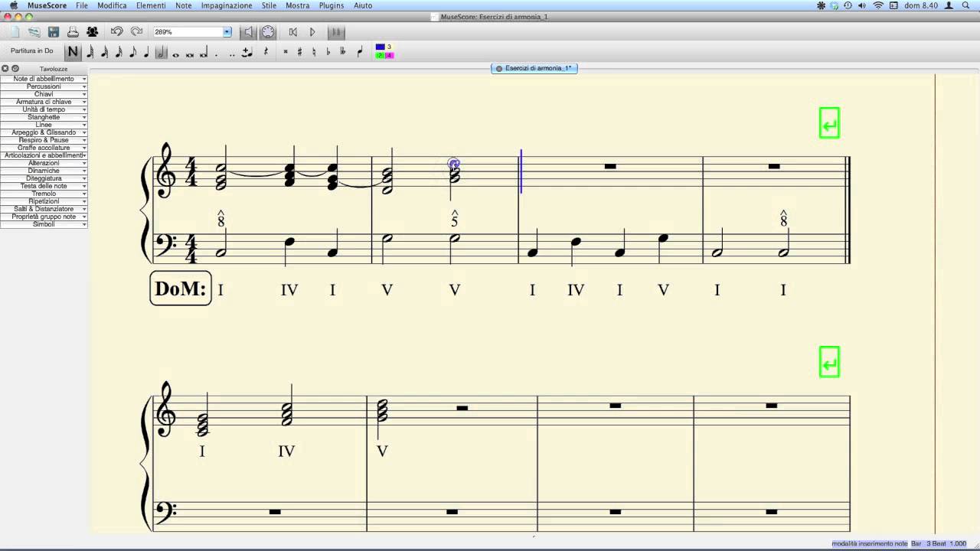This screenshot has width=980, height=551.
Task: Toggle MIDI input with the round plug icon
Action: [268, 32]
